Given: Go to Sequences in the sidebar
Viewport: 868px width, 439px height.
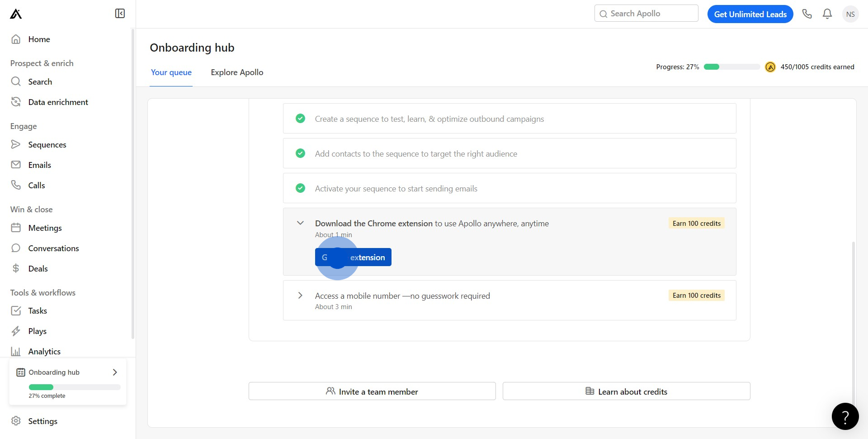Looking at the screenshot, I should point(47,145).
